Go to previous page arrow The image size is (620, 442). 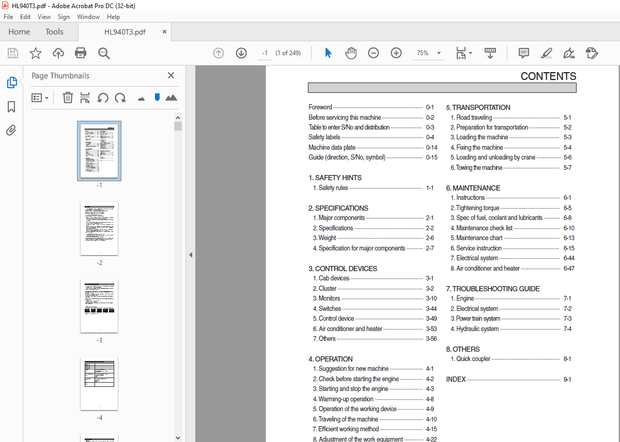click(218, 53)
